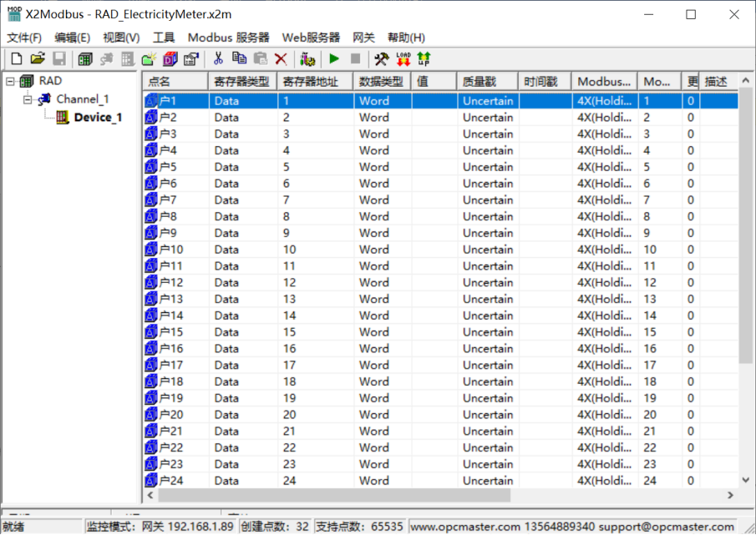Click the LOAD download icon
This screenshot has height=535, width=756.
click(x=403, y=59)
